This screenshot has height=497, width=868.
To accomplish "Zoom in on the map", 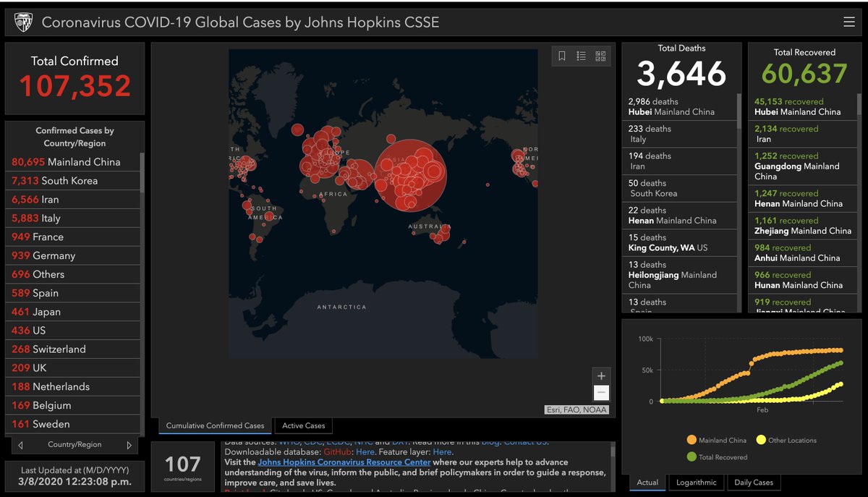I will coord(601,375).
